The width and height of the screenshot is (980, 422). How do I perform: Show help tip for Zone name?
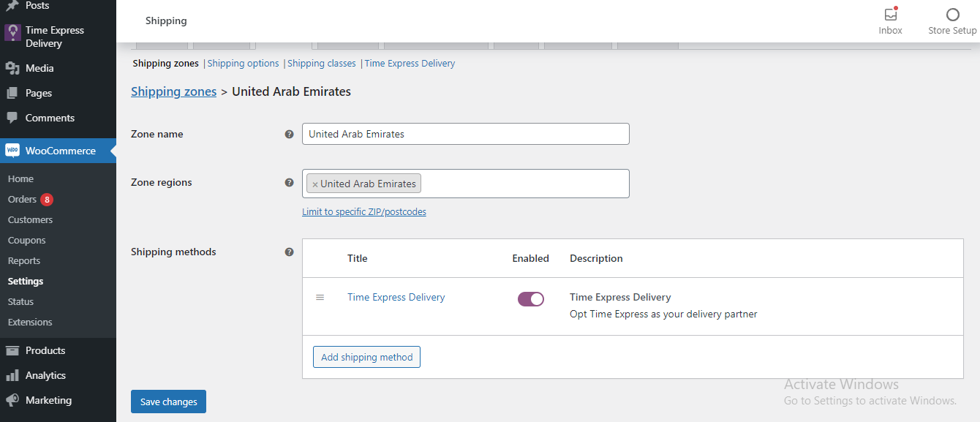click(x=289, y=135)
